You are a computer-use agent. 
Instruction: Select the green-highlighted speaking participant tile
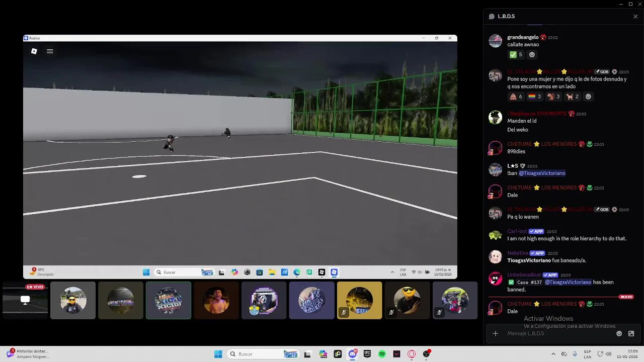pos(169,300)
